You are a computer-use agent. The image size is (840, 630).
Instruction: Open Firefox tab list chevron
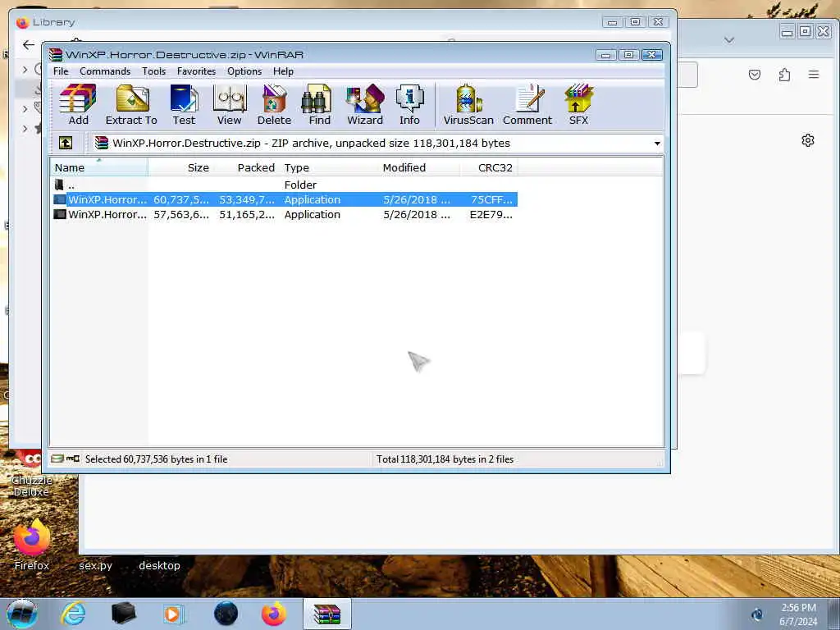(729, 40)
